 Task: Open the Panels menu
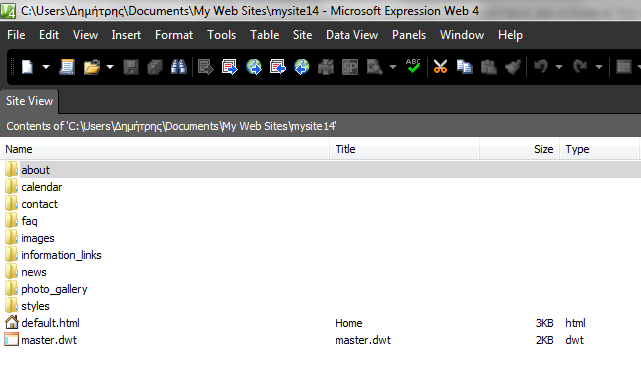[x=409, y=35]
